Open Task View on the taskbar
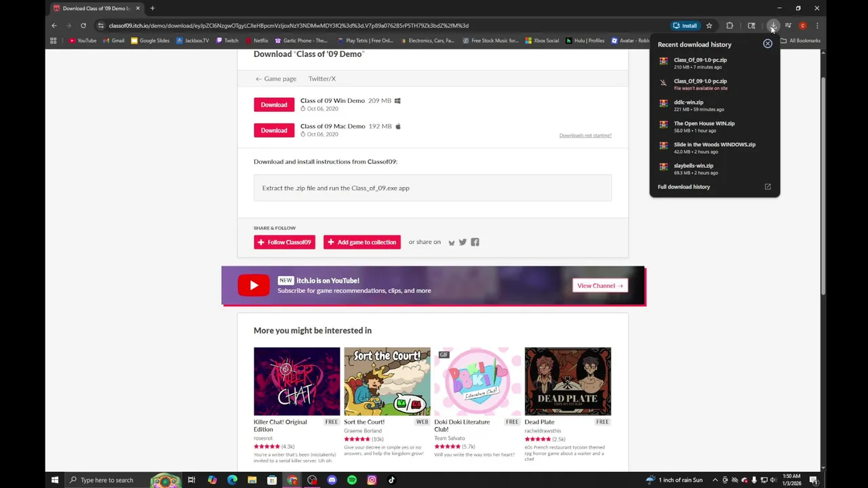This screenshot has height=488, width=868. point(192,480)
